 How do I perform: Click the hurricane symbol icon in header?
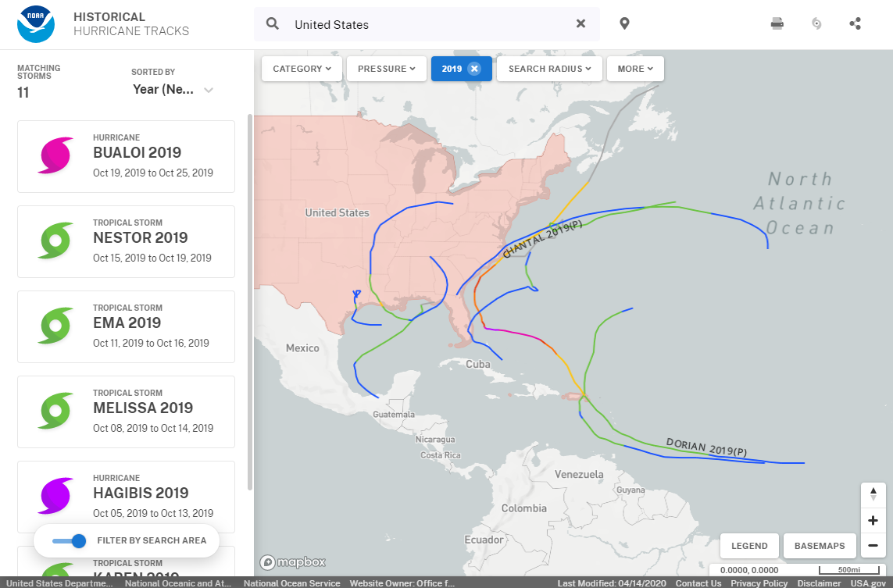coord(816,24)
